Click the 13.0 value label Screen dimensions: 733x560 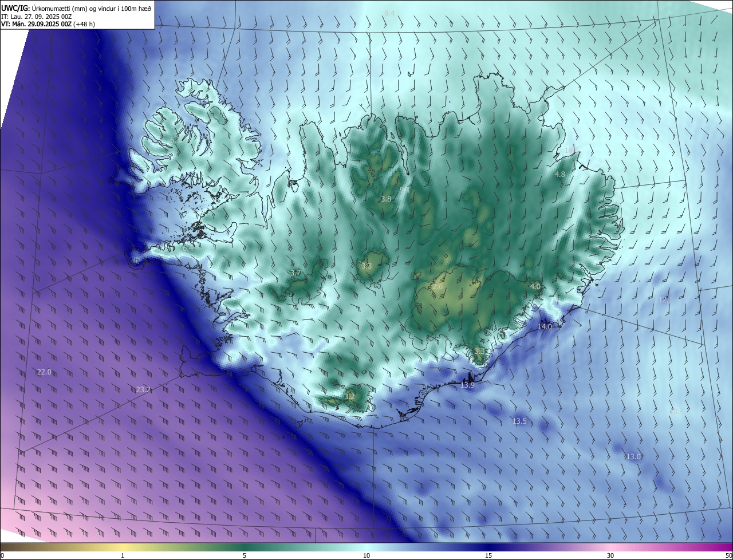tap(633, 456)
